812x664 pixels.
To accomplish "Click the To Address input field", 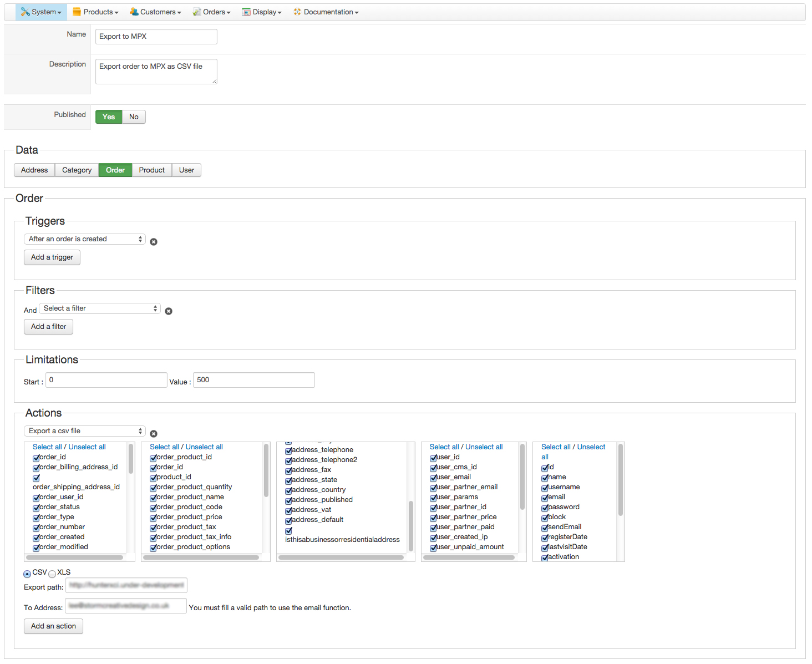I will (x=126, y=606).
